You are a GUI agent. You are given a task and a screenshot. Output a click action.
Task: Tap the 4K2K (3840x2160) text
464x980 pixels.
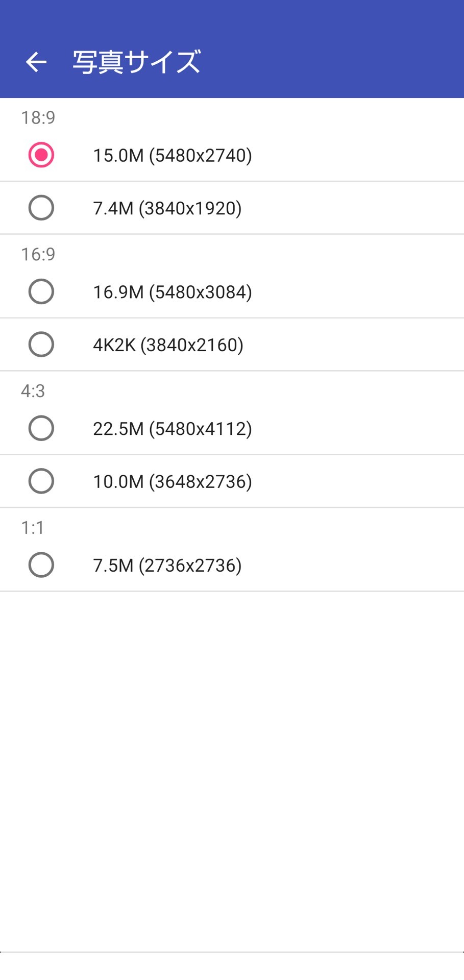pos(168,345)
